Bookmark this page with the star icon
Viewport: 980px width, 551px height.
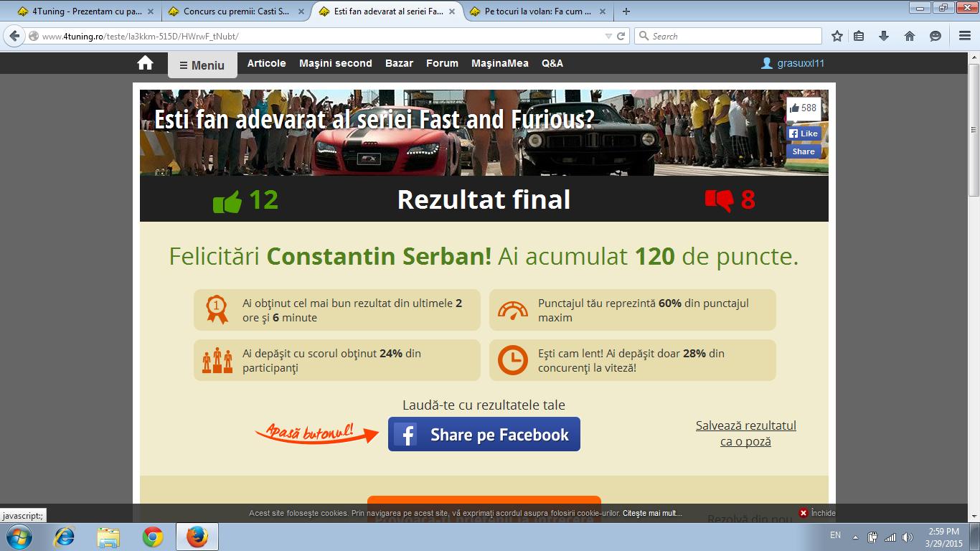(837, 36)
